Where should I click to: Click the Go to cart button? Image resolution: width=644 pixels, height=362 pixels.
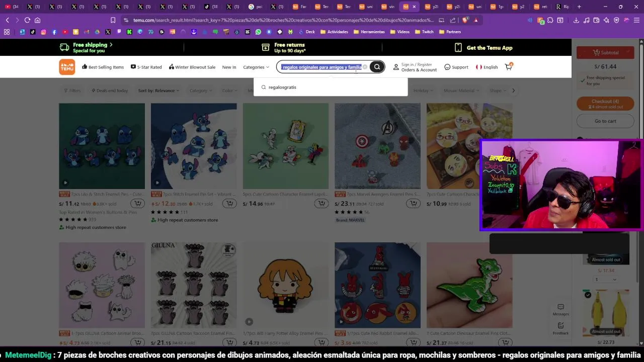click(605, 121)
